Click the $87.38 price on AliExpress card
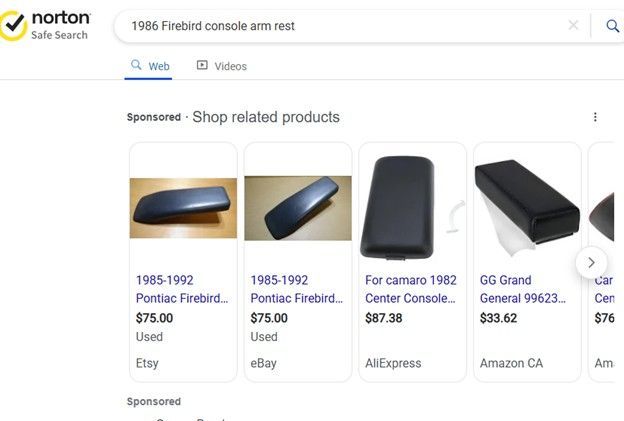 click(386, 318)
